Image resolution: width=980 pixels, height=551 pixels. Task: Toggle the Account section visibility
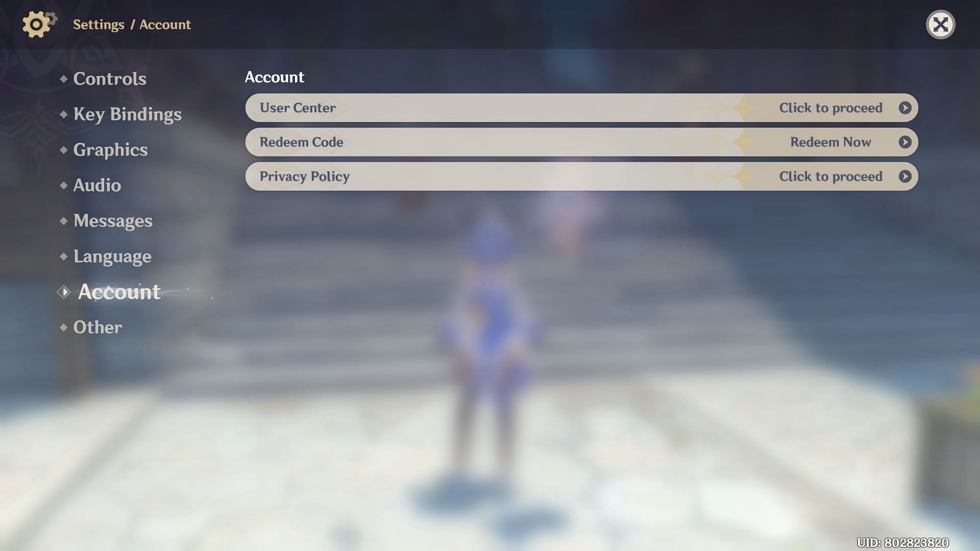point(118,292)
